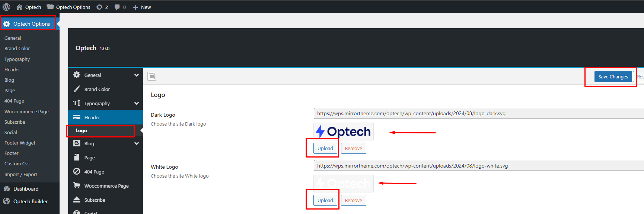Image resolution: width=644 pixels, height=214 pixels.
Task: Expand the Typography section chevron
Action: coord(137,103)
